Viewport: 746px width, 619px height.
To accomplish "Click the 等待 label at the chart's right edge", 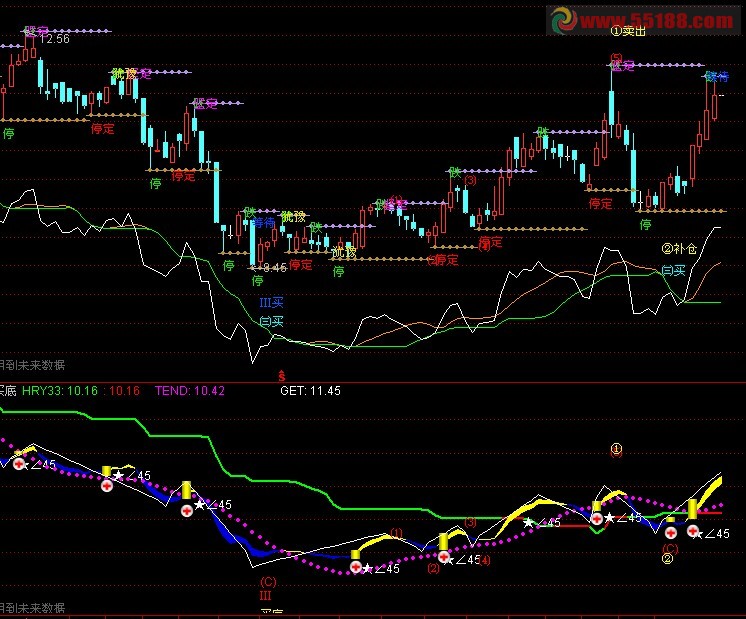I will tap(717, 76).
